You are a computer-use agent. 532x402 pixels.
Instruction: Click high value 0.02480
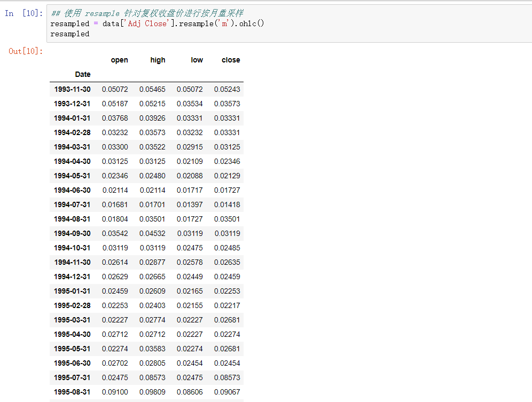152,176
